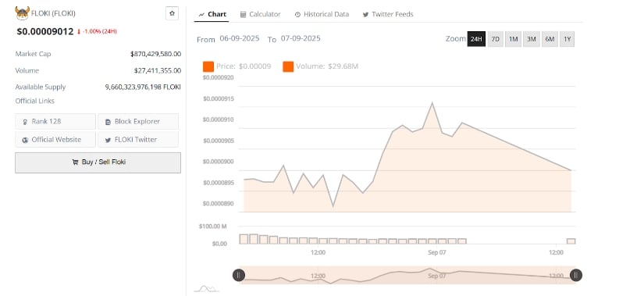
Task: Click the price $0.00009012
Action: point(45,31)
